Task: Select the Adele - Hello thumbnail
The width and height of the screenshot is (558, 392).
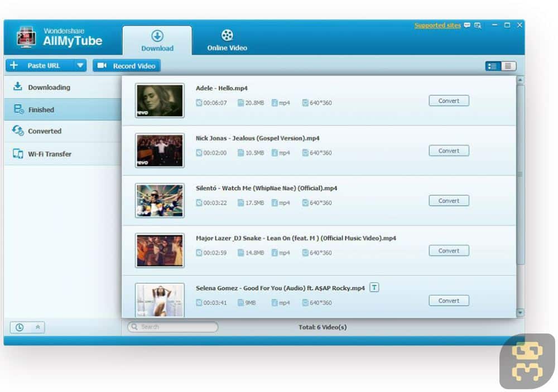Action: tap(160, 101)
